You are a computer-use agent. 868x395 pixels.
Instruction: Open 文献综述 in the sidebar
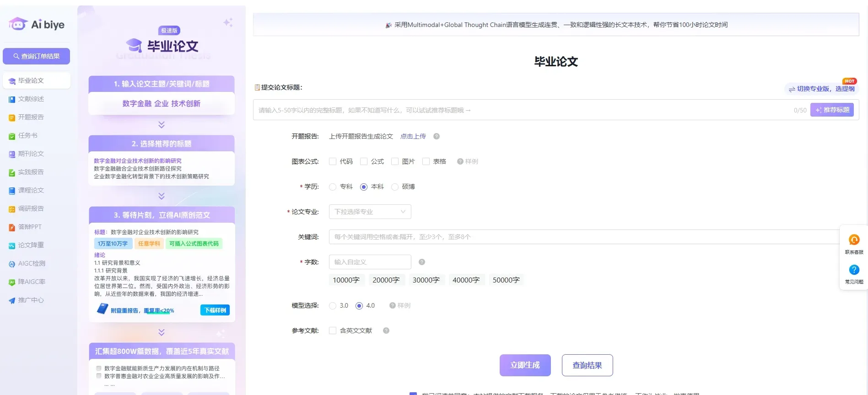pos(31,99)
